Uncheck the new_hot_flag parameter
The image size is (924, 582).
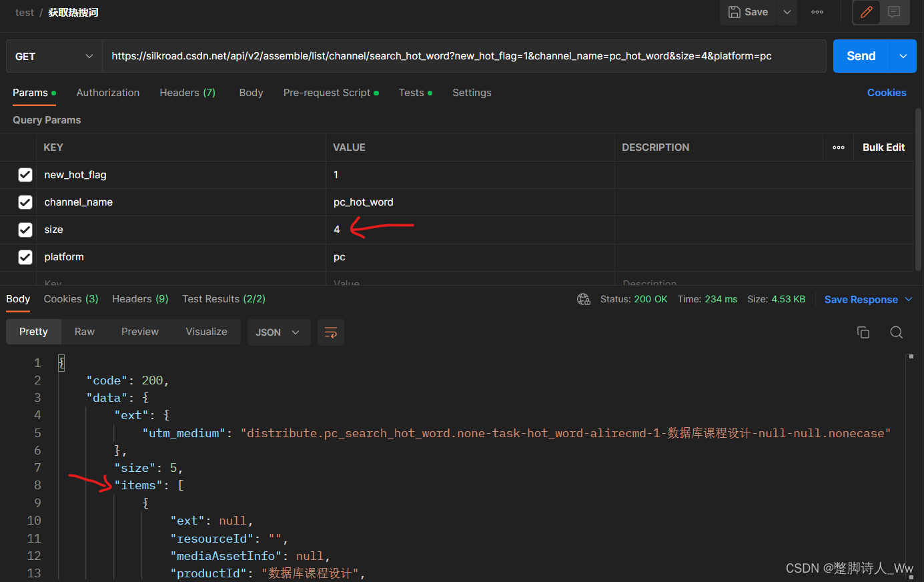click(25, 175)
